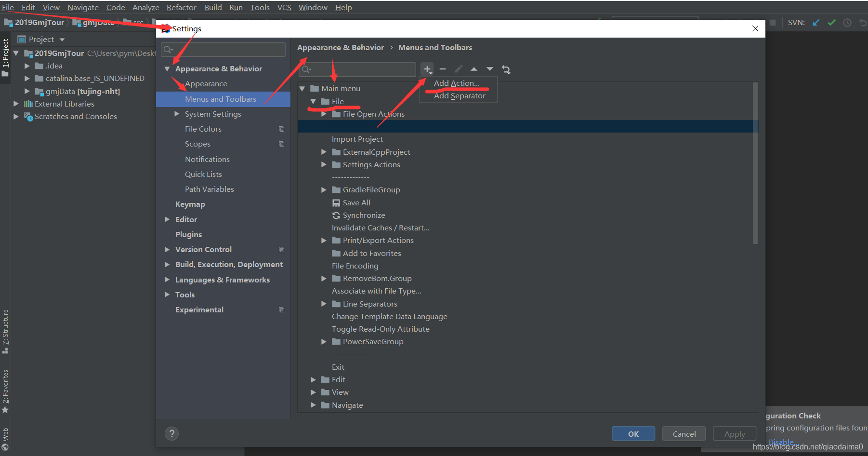Click the Edit pencil toolbar icon
Screen dimensions: 868x456
(x=459, y=69)
